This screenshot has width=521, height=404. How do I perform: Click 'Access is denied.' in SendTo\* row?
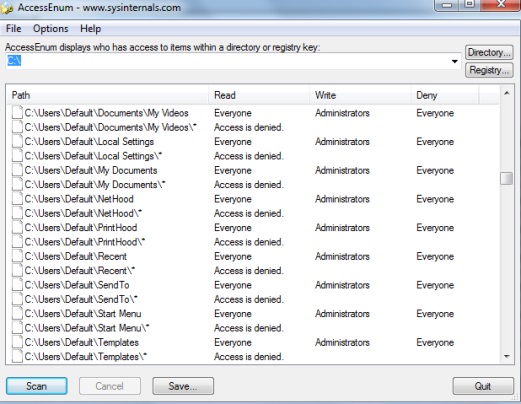click(x=249, y=299)
